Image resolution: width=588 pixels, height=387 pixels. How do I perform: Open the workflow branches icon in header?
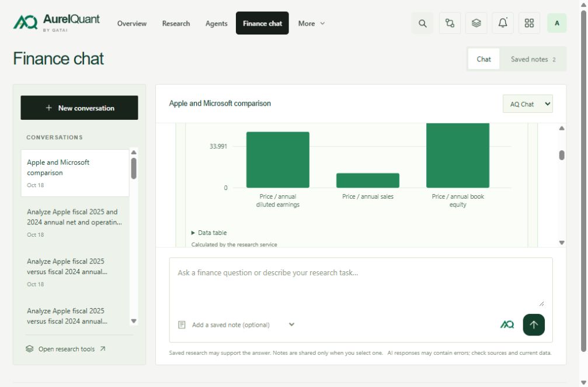(450, 23)
